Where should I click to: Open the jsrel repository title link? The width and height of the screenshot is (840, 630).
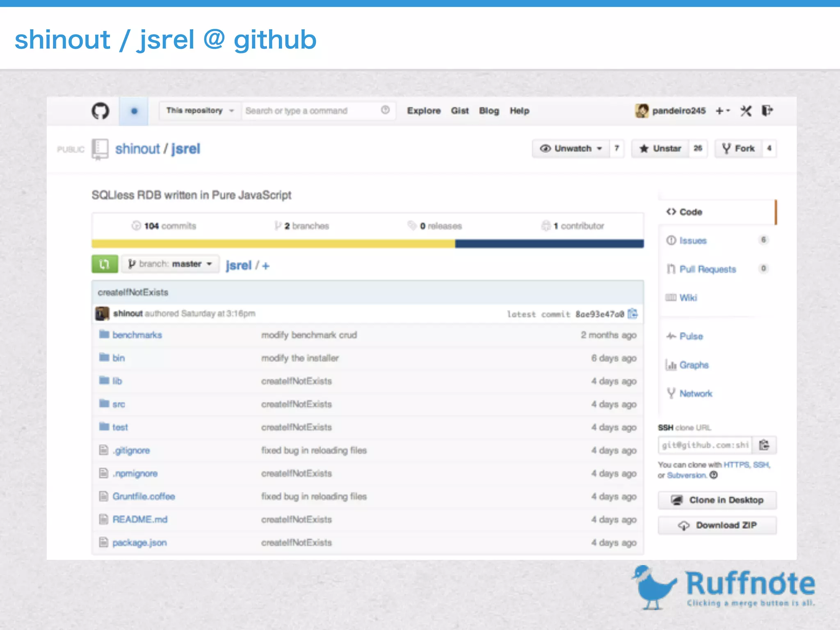tap(186, 149)
